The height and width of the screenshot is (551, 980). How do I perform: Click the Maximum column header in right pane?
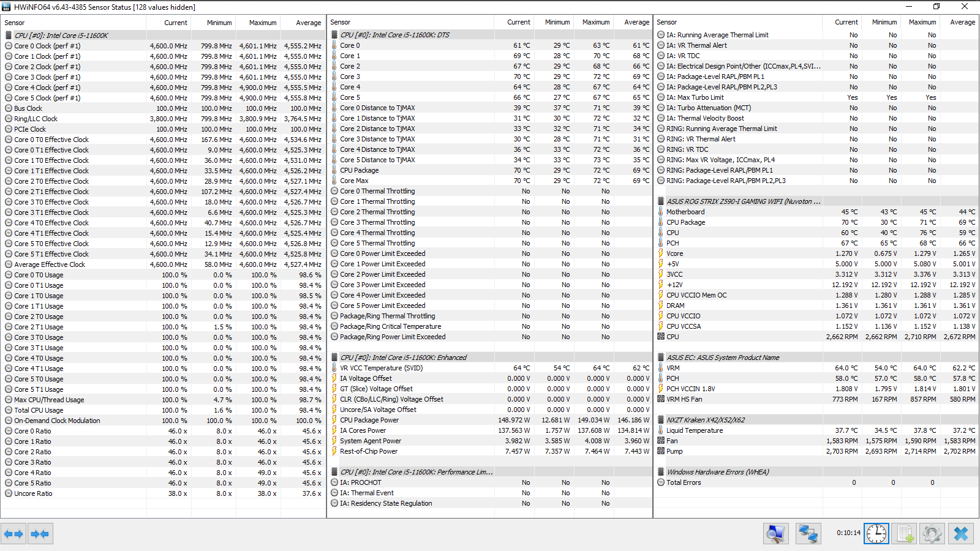point(920,22)
